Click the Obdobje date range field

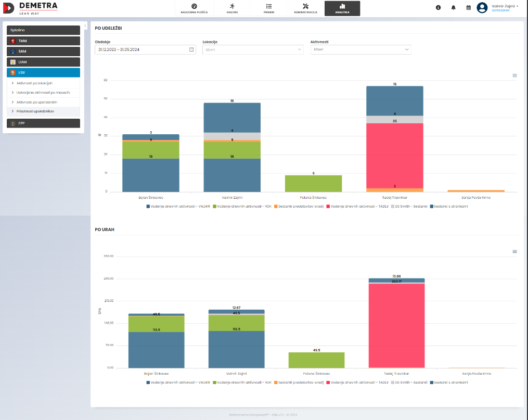tap(145, 49)
